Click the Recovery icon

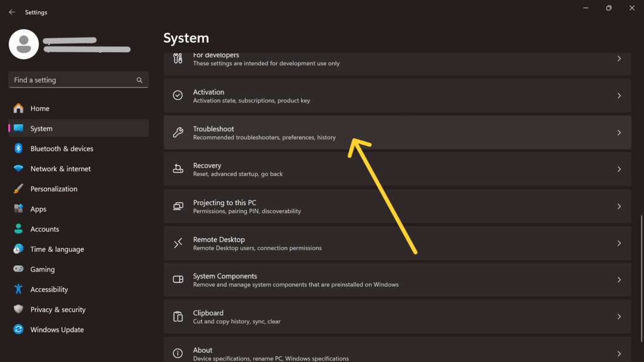click(x=178, y=169)
